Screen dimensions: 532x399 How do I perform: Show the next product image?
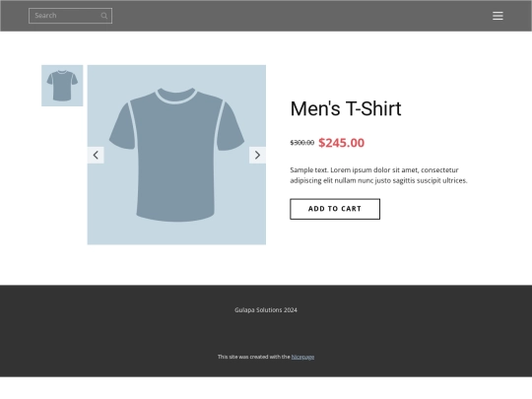point(257,155)
